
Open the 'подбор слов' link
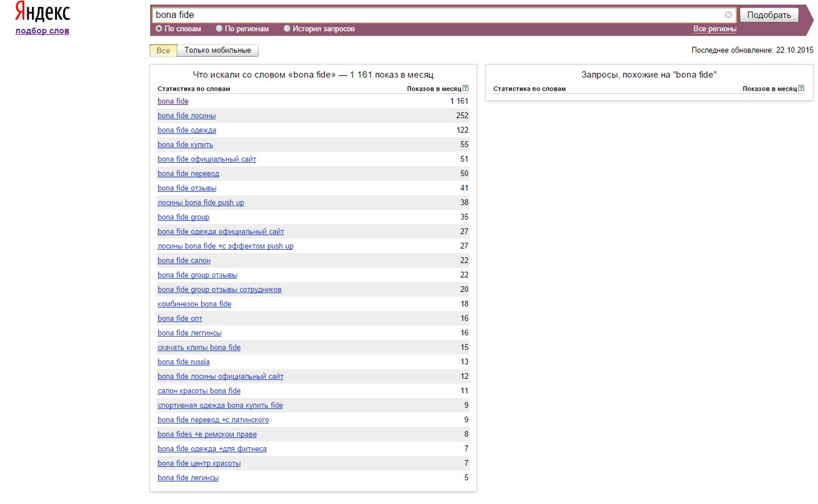[x=42, y=31]
